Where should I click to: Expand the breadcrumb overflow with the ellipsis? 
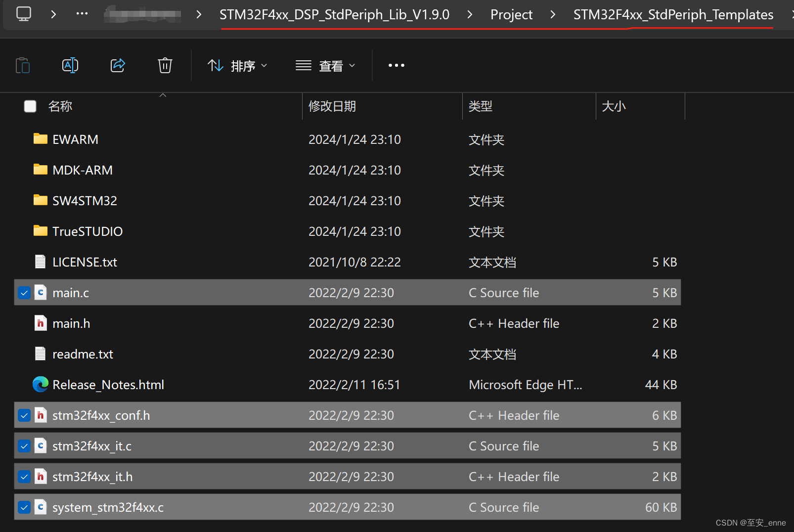[82, 14]
